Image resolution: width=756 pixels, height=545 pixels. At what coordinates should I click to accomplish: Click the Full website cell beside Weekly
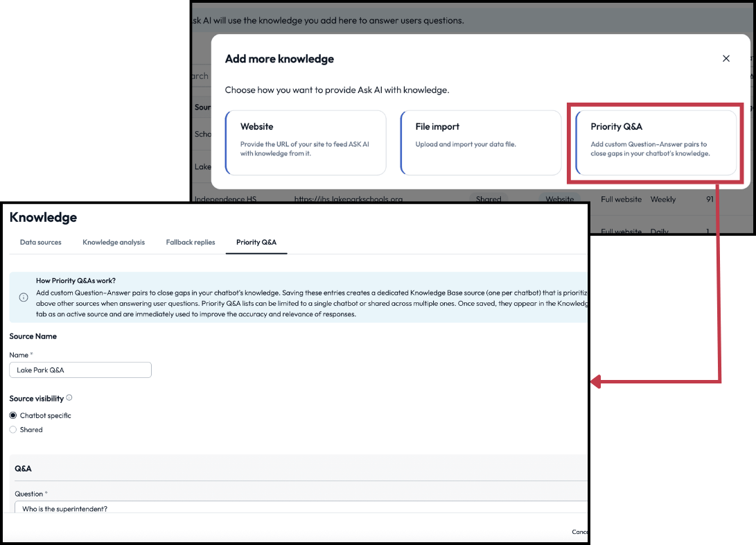pyautogui.click(x=621, y=199)
